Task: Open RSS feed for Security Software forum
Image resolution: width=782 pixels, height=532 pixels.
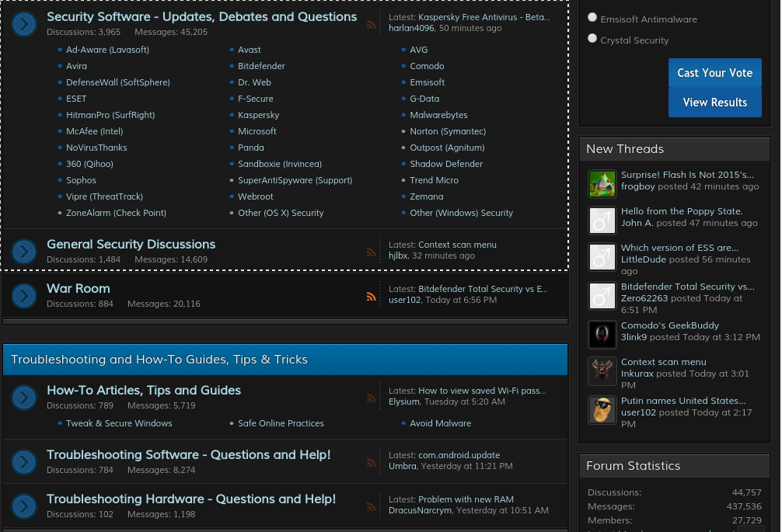Action: 371,24
